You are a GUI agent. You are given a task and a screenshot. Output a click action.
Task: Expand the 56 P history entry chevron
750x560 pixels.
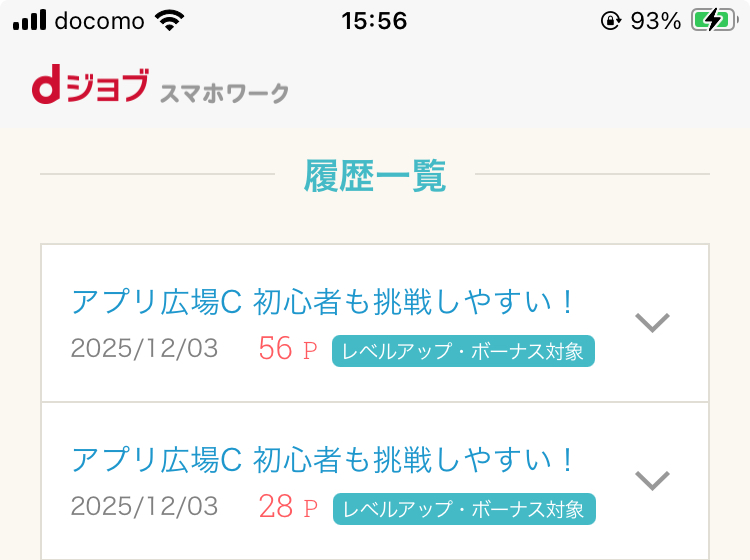(x=652, y=322)
